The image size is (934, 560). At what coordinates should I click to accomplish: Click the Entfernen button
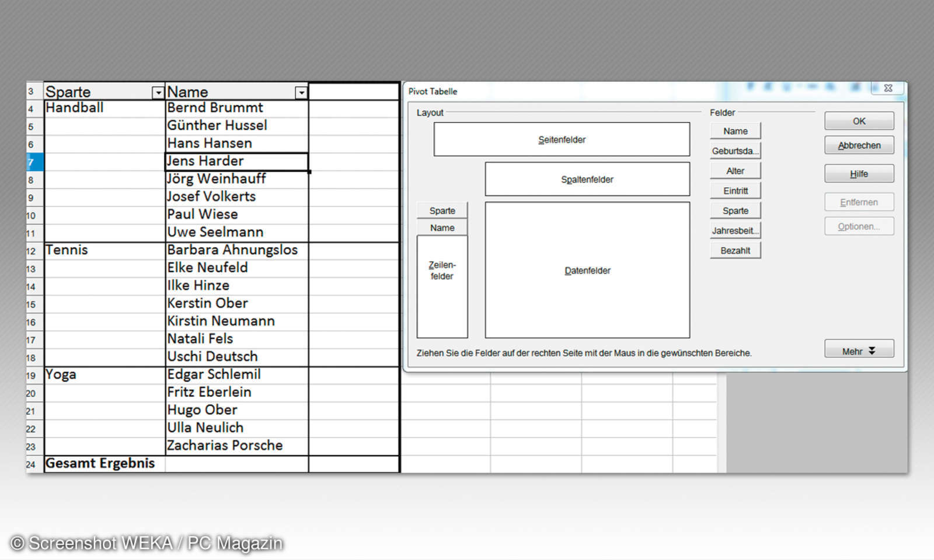(858, 202)
